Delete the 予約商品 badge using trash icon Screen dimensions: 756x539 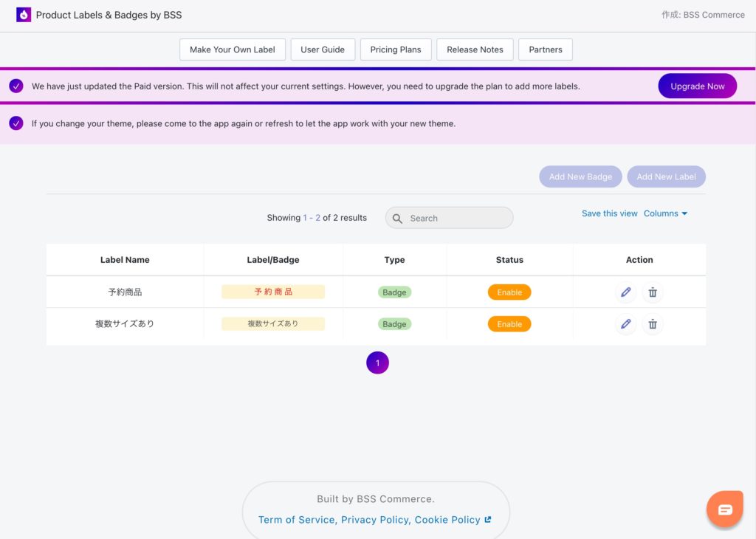[x=653, y=292]
